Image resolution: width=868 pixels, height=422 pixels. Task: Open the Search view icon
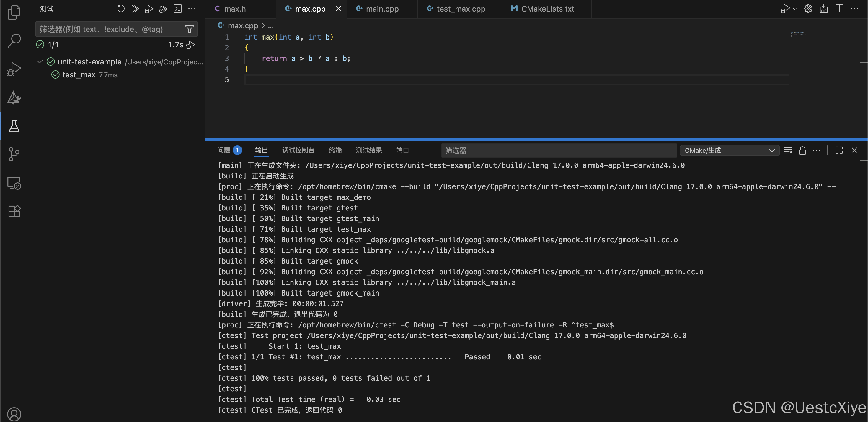pos(14,40)
